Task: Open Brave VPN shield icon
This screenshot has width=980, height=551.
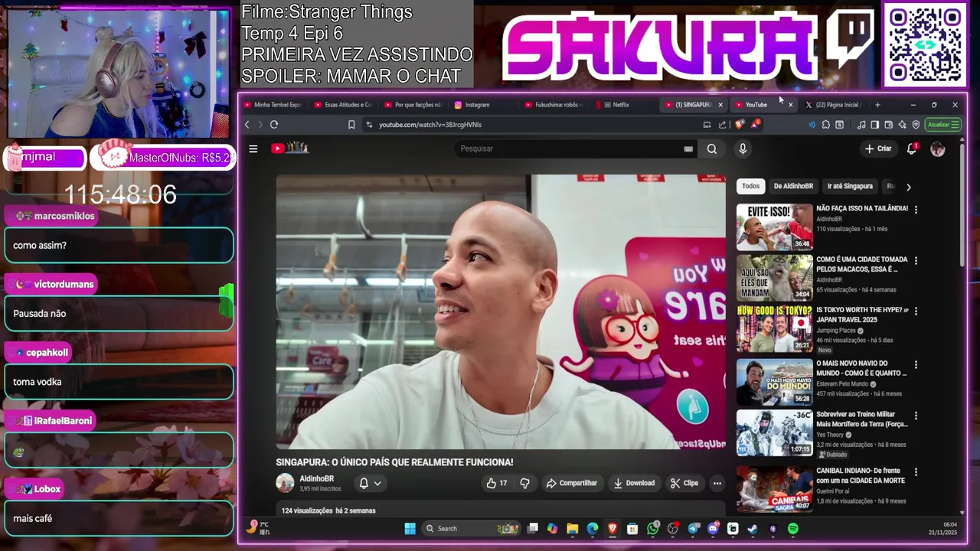Action: [916, 125]
